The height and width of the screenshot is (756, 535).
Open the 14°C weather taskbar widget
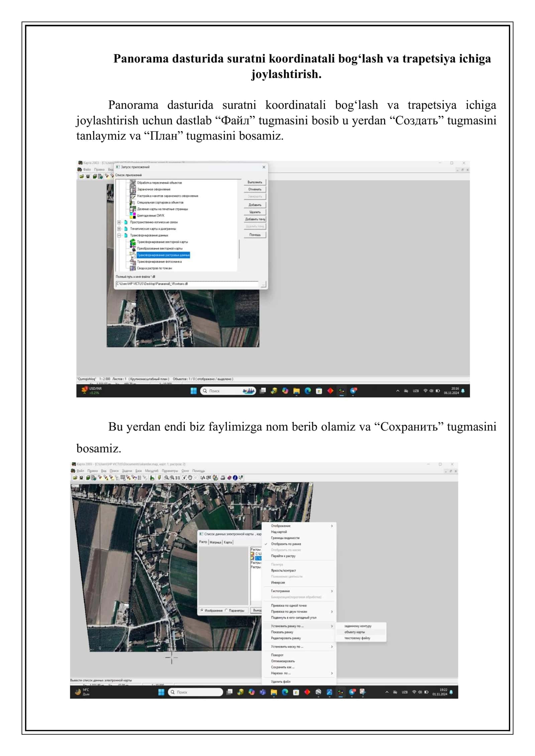pos(82,692)
